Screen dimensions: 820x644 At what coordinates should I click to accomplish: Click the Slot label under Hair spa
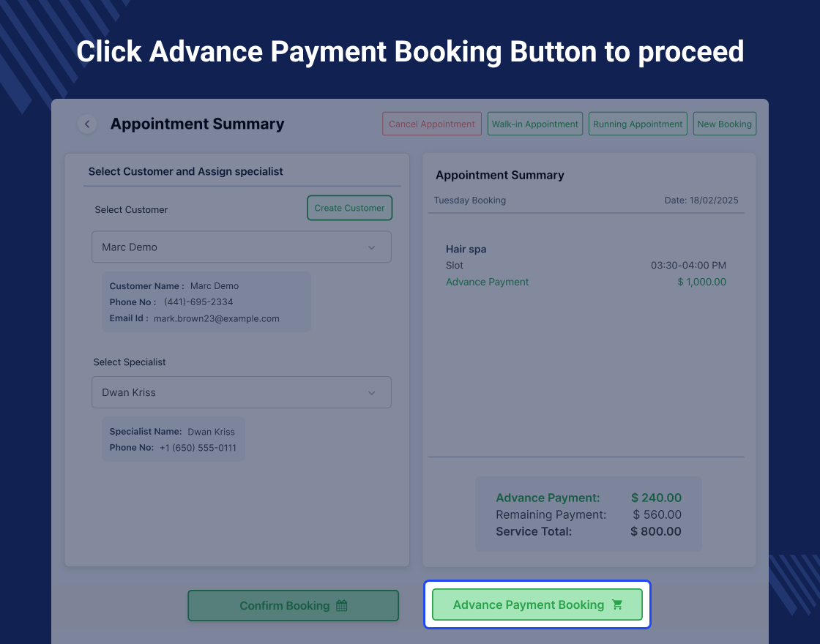coord(455,265)
